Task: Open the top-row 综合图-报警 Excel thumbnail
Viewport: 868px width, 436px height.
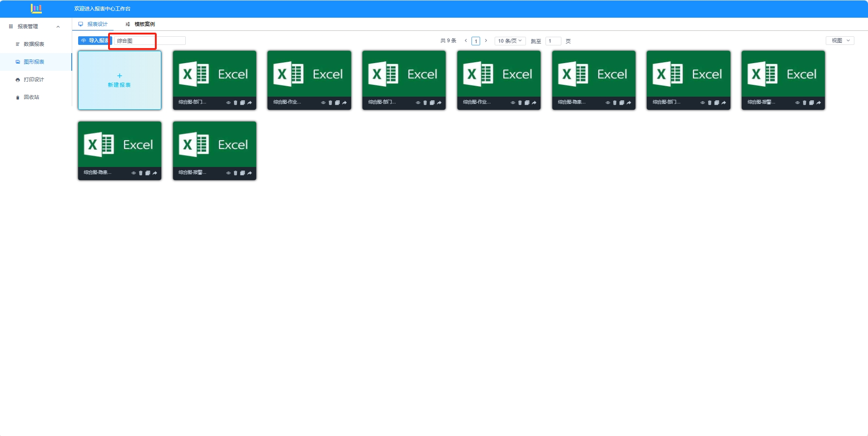Action: coord(783,73)
